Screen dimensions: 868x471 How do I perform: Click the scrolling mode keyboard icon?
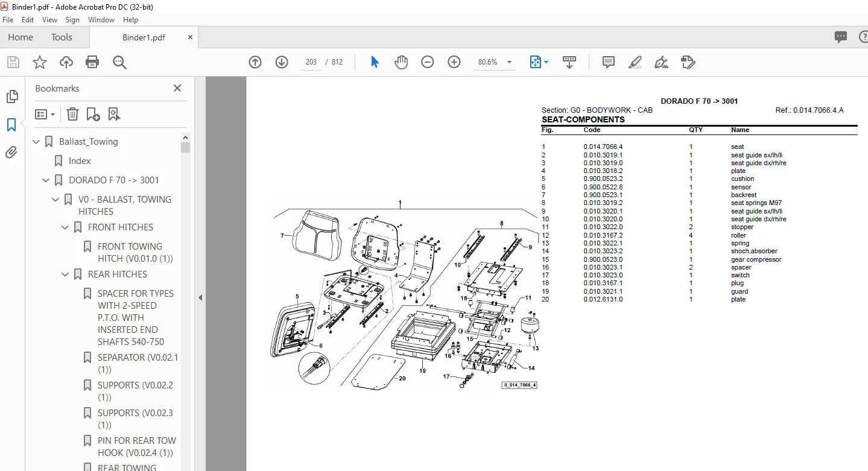[569, 62]
